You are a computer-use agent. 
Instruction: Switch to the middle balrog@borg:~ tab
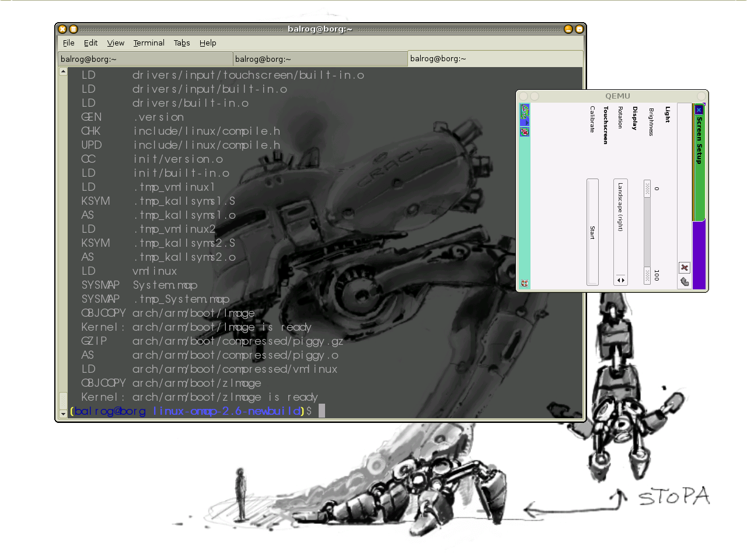pyautogui.click(x=320, y=59)
